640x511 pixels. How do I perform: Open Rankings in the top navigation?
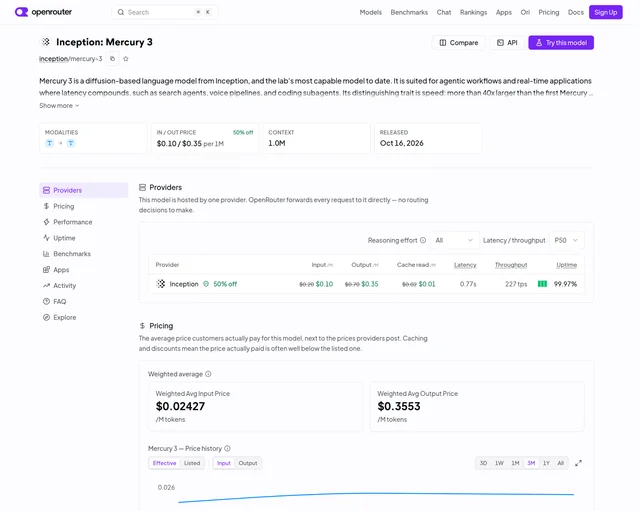[x=473, y=12]
